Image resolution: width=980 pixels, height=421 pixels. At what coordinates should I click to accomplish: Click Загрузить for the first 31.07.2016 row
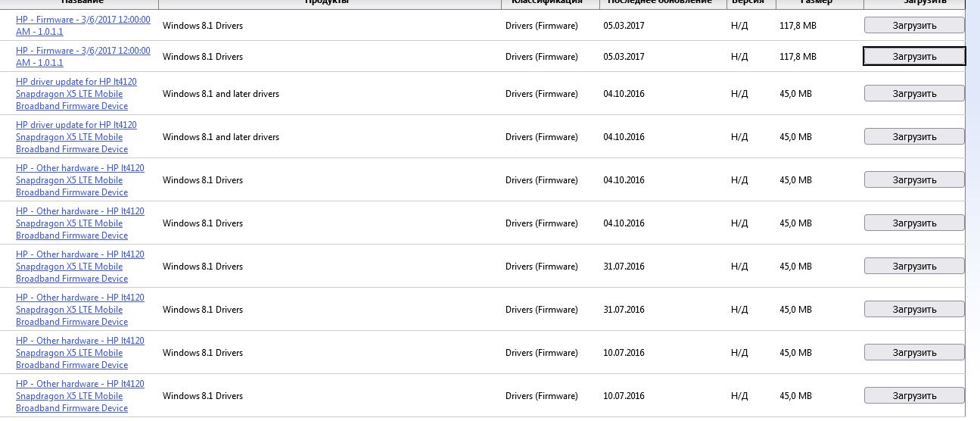click(914, 267)
